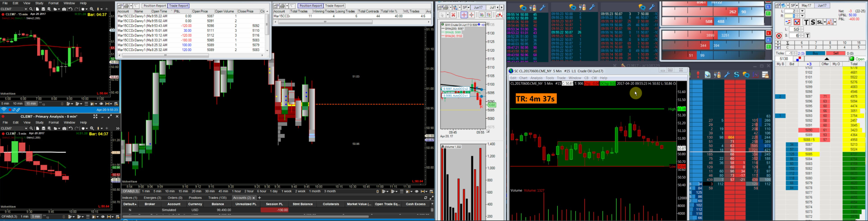Expand CLEM7 symbol dropdown in 15 min window

(26, 9)
